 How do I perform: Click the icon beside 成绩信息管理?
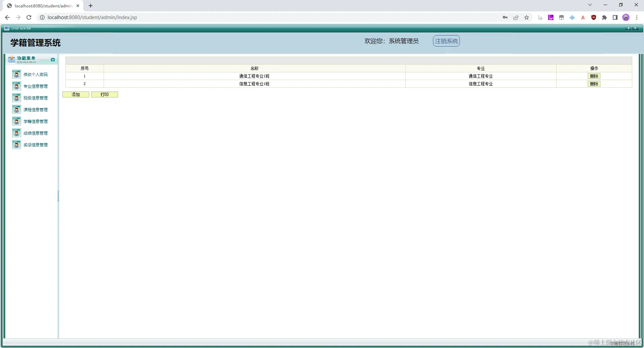[16, 133]
